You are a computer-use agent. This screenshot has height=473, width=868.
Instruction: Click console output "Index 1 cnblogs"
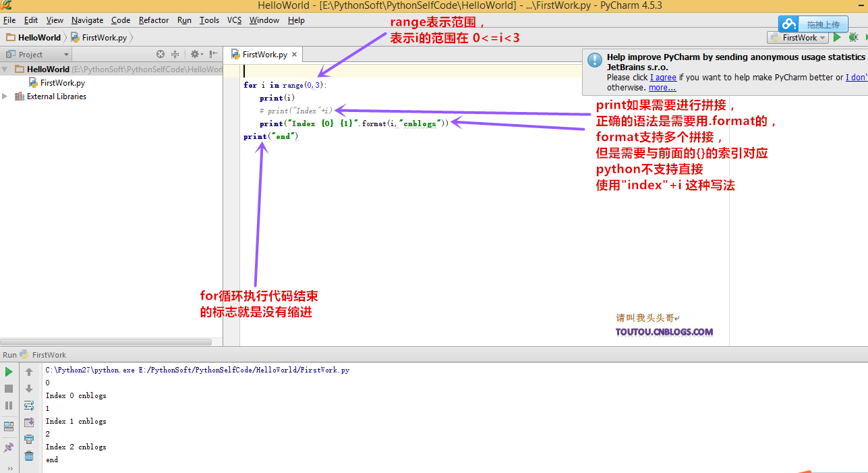76,421
